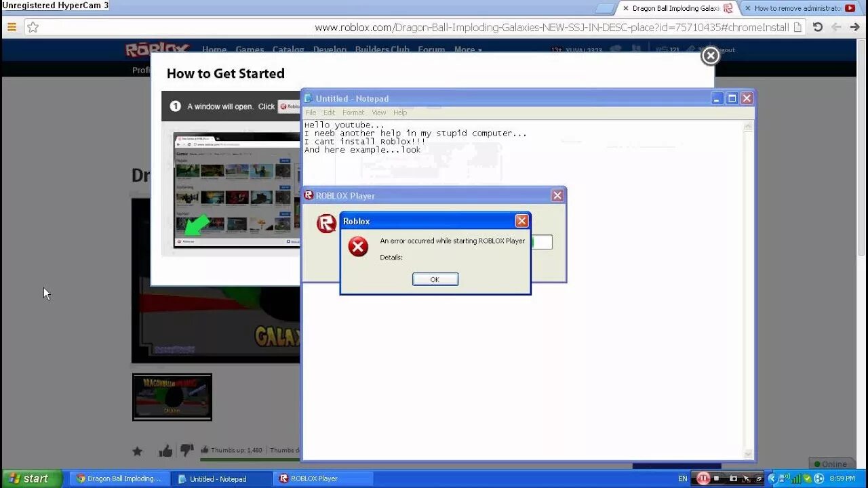868x488 pixels.
Task: Click the Notepad title bar icon
Action: click(309, 98)
